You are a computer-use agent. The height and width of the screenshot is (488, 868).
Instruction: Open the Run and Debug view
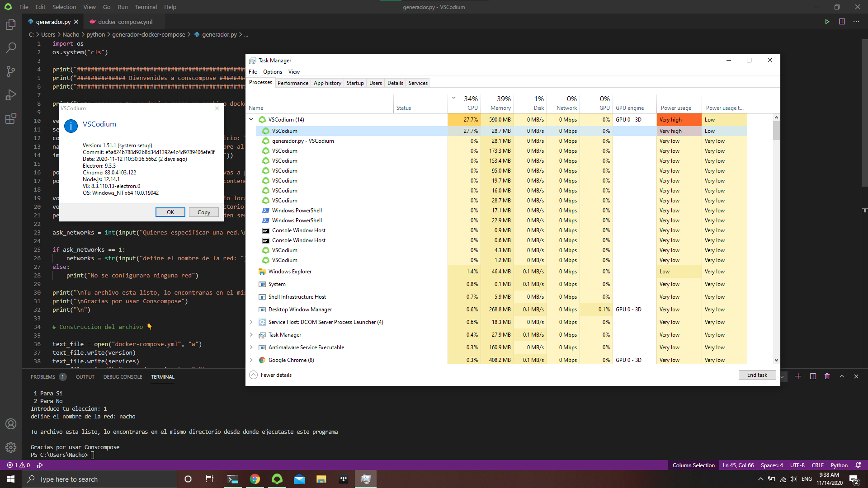tap(11, 95)
